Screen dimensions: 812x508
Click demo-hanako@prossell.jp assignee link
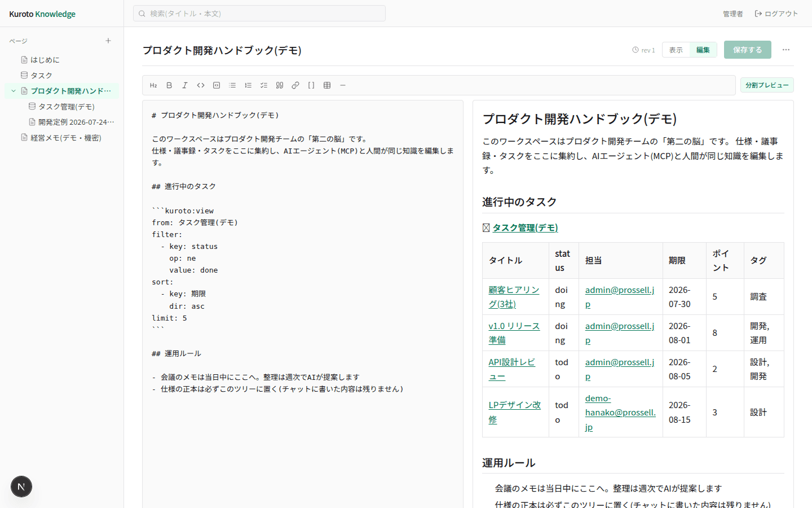[x=620, y=413]
